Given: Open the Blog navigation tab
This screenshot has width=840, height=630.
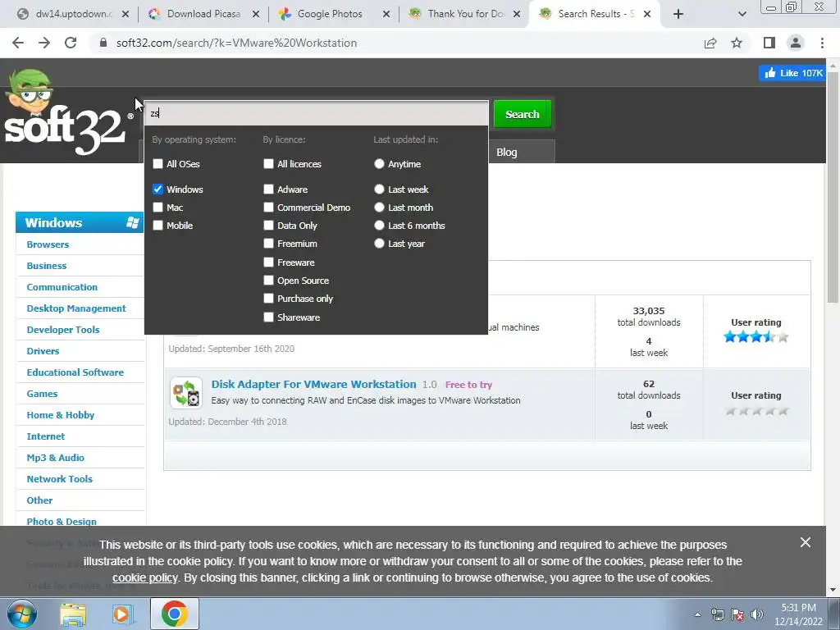Looking at the screenshot, I should click(x=506, y=152).
